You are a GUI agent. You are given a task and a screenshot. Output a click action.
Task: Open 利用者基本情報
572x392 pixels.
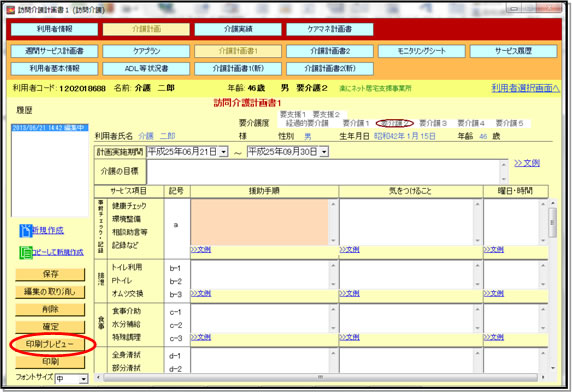coord(54,69)
